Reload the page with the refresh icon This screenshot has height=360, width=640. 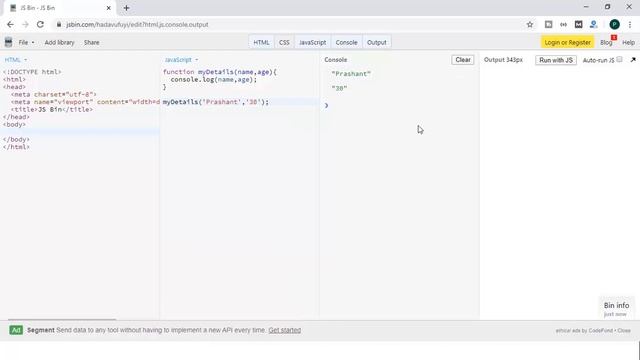40,24
